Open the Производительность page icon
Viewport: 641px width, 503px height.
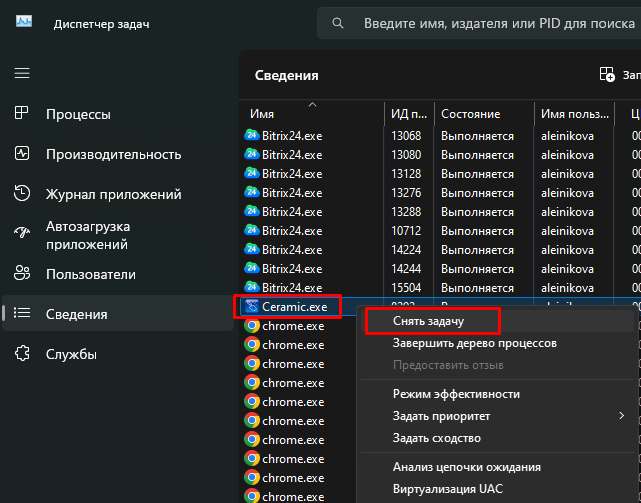[22, 154]
